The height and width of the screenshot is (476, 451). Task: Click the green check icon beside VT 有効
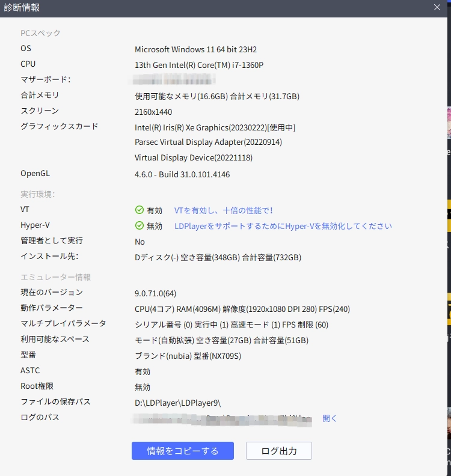(139, 210)
